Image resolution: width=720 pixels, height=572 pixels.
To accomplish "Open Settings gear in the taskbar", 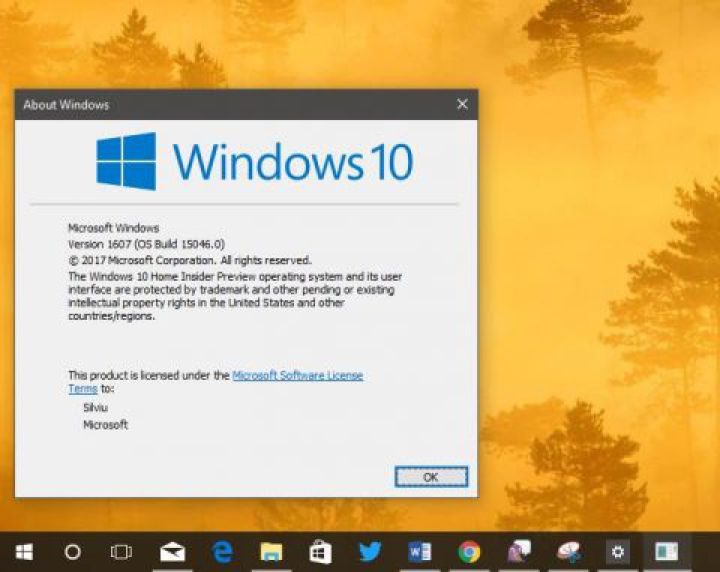I will pos(618,551).
